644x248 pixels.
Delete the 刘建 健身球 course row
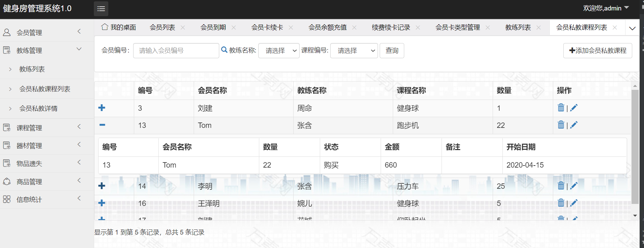561,108
